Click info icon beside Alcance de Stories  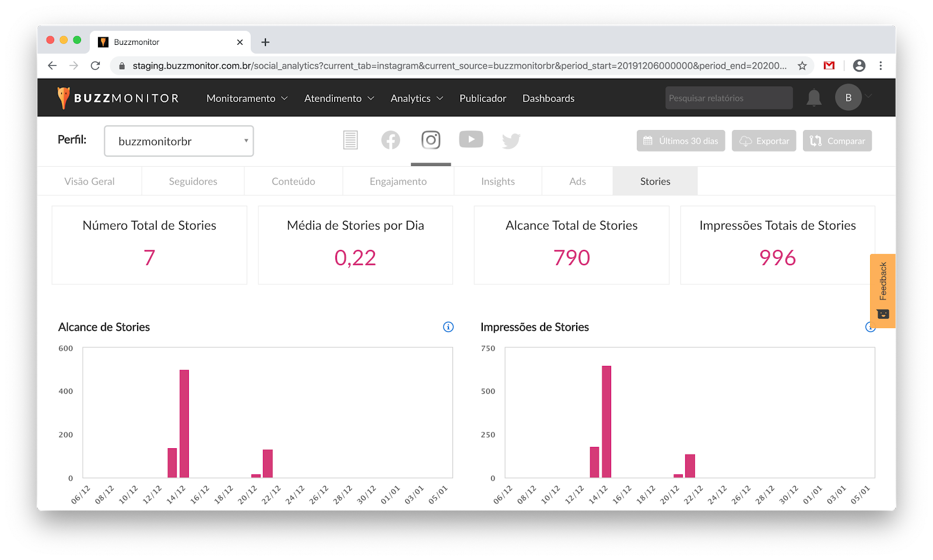(448, 327)
